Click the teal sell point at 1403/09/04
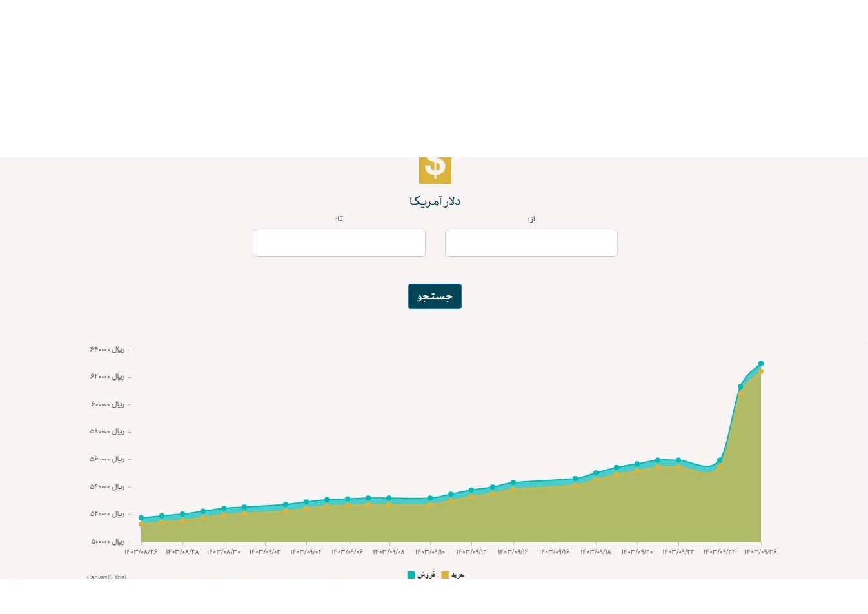This screenshot has height=614, width=868. pos(306,502)
